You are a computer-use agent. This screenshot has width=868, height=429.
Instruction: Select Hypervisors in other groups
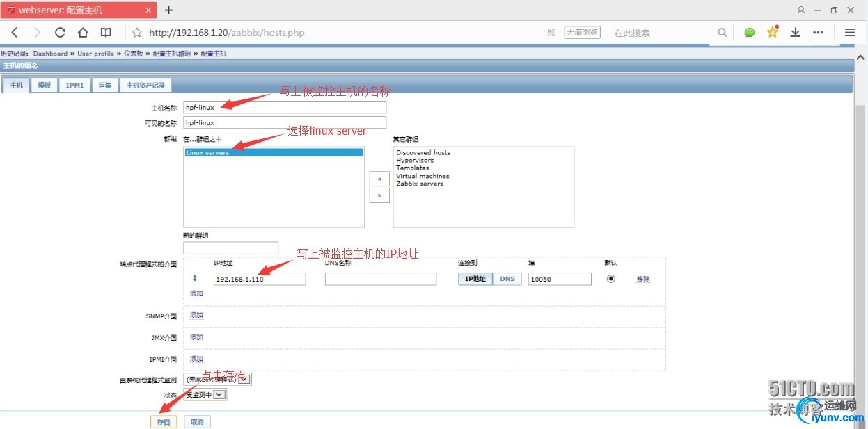pos(415,160)
